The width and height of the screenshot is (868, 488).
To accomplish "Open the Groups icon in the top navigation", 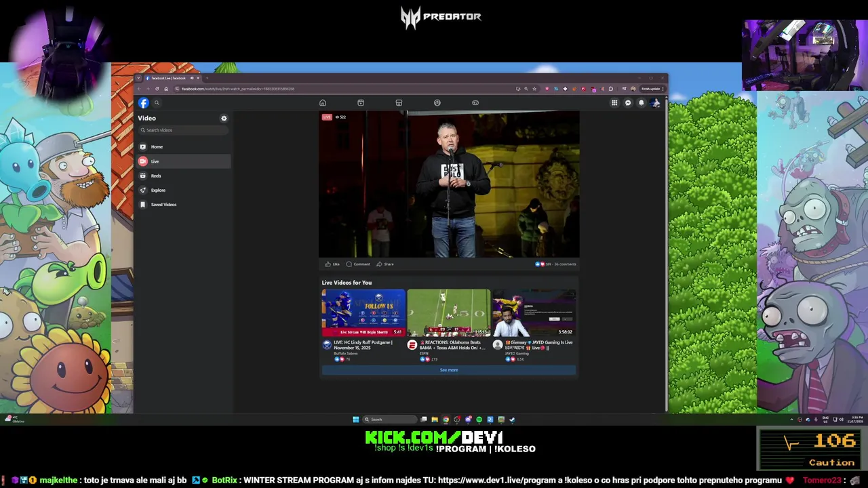I will point(437,103).
